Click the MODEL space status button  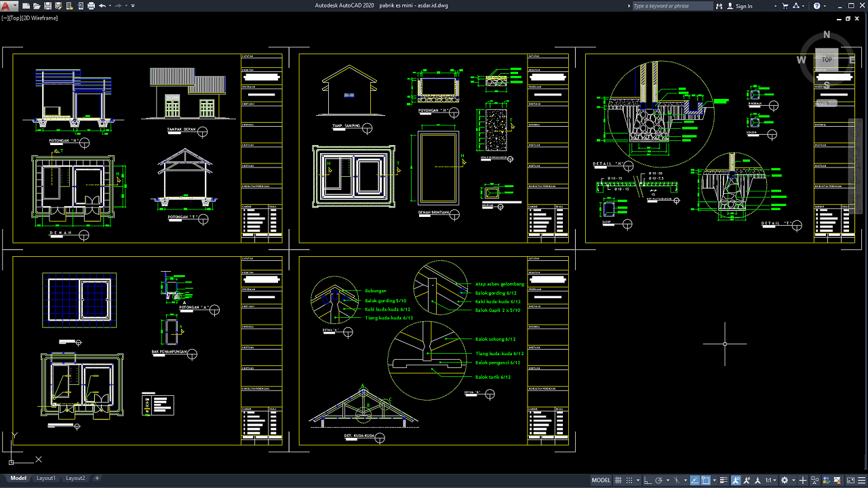[601, 480]
